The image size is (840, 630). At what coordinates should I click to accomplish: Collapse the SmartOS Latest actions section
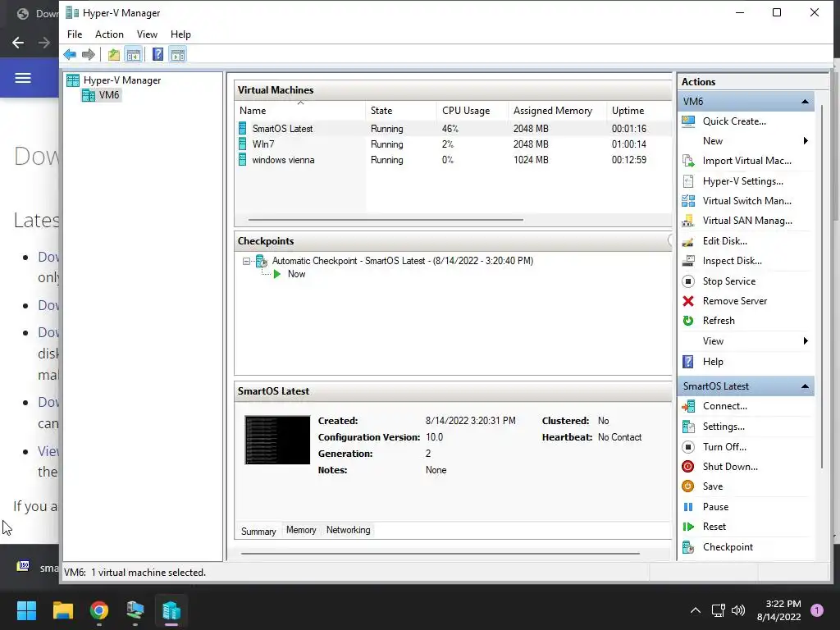click(805, 386)
